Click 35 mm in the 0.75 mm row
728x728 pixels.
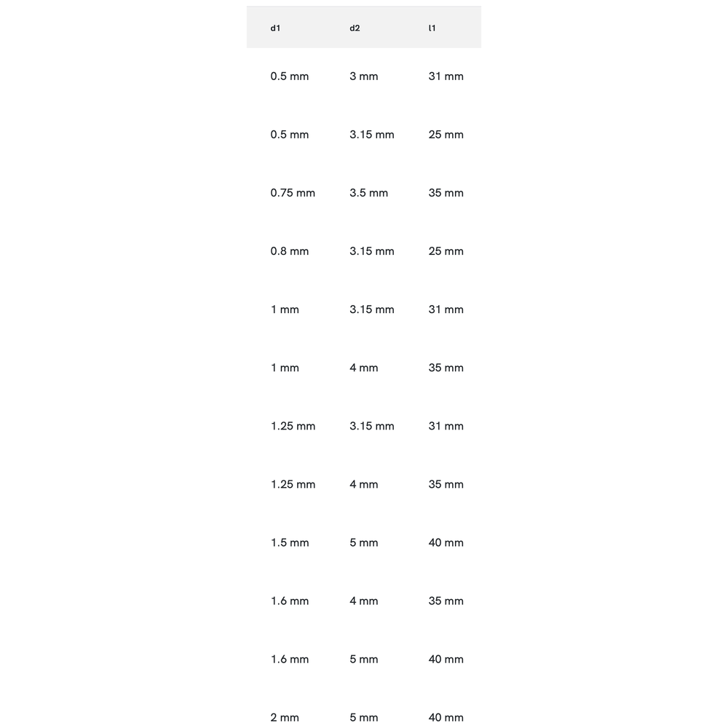[446, 193]
